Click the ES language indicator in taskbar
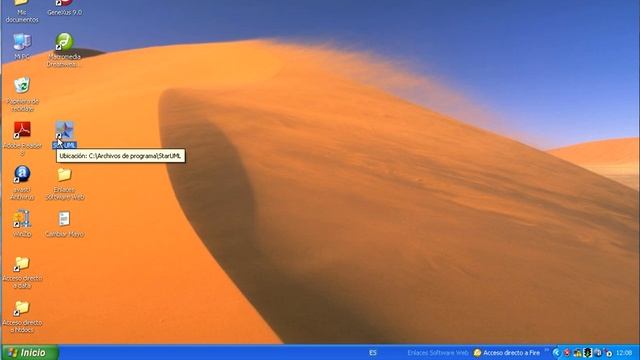 coord(373,353)
